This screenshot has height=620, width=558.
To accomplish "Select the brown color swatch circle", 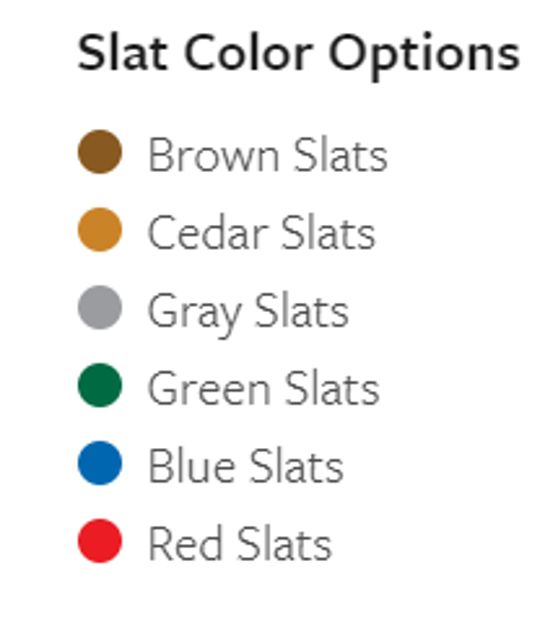I will pyautogui.click(x=100, y=152).
